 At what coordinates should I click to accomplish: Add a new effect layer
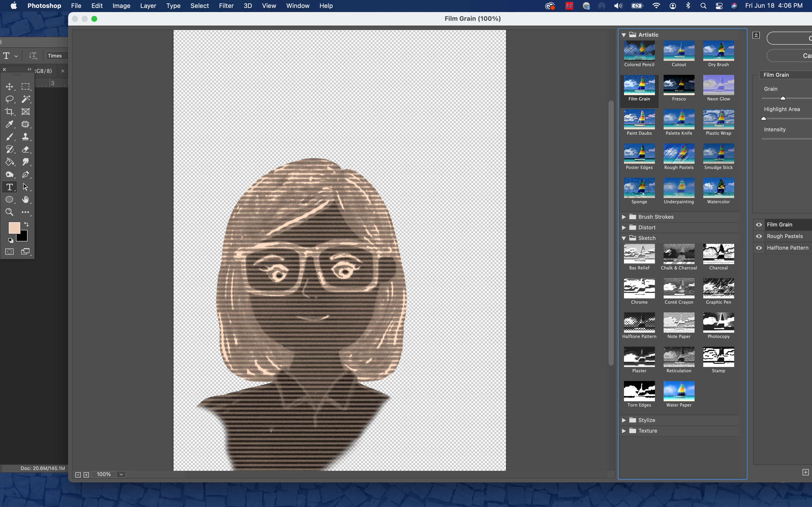coord(805,472)
